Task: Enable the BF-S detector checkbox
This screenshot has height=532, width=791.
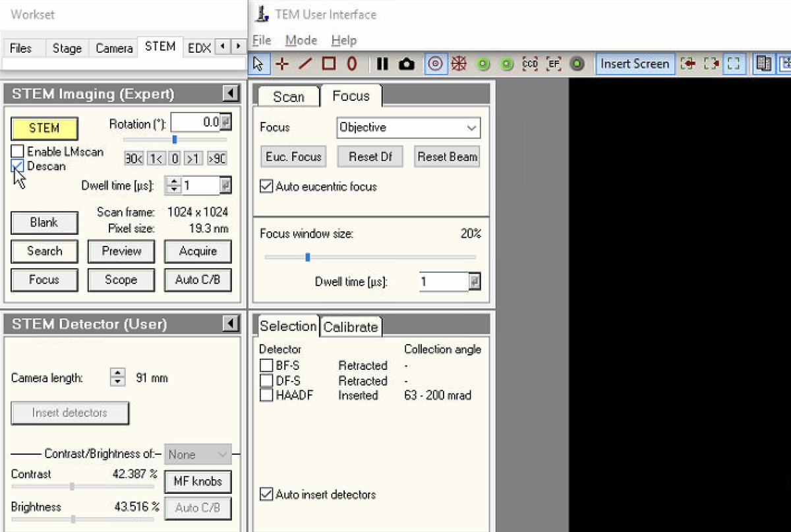Action: click(x=266, y=365)
